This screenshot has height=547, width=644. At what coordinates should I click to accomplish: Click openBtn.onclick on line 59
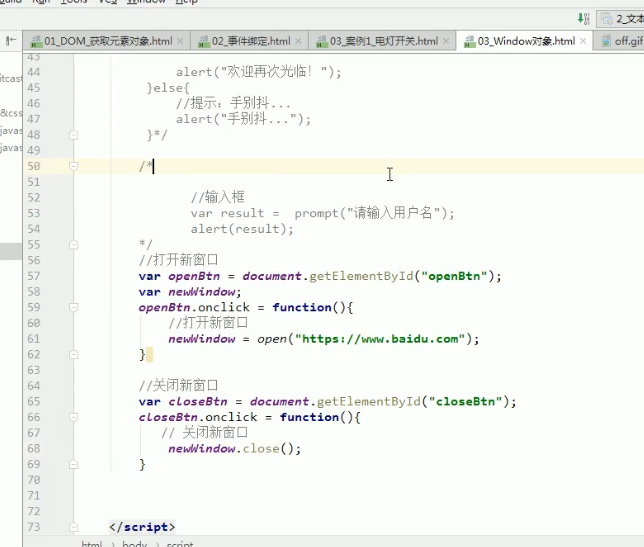[x=194, y=308]
